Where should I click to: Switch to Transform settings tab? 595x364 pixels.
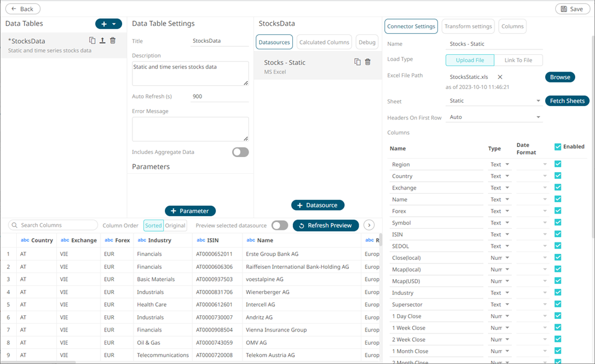click(468, 26)
